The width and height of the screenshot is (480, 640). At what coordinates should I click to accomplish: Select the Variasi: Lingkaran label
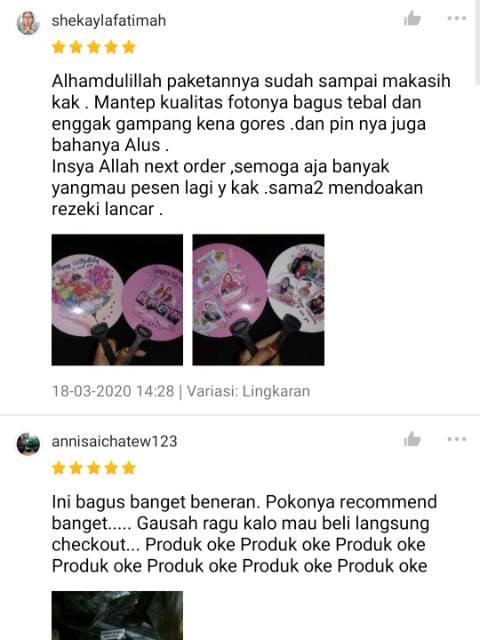click(249, 391)
